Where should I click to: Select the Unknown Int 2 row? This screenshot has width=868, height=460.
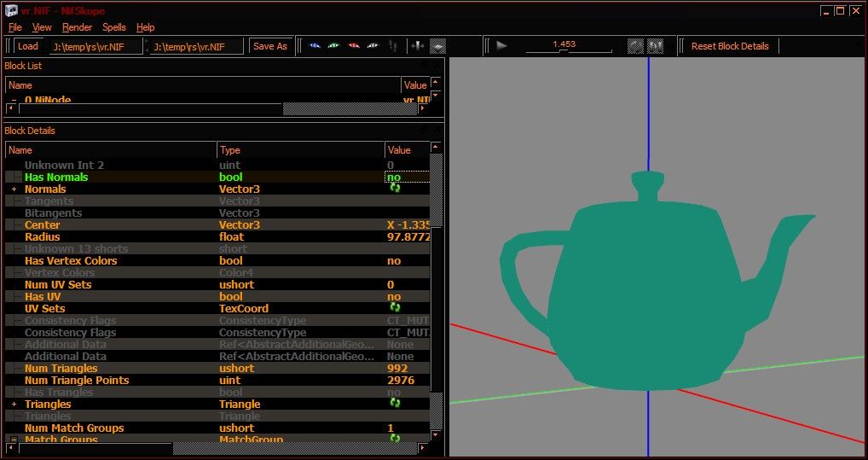[x=217, y=166]
